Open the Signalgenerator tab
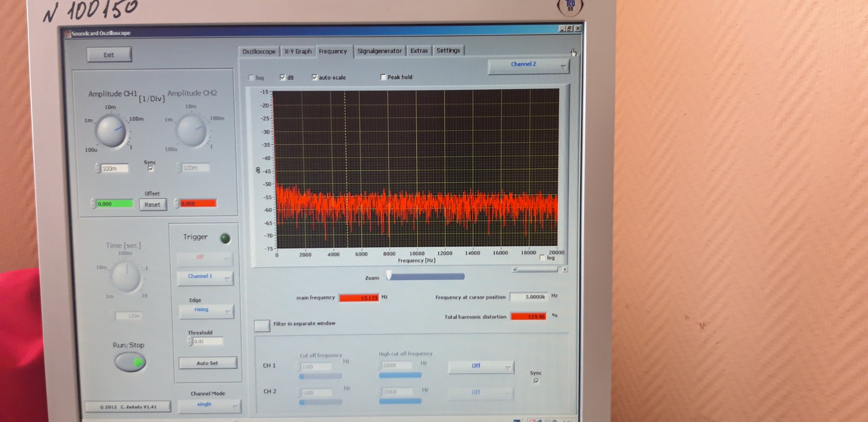 380,51
